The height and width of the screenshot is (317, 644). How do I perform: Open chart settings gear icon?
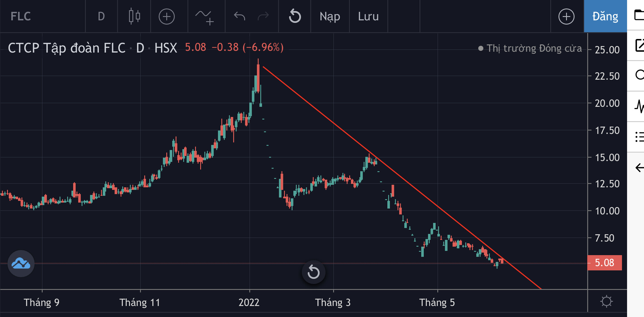tap(606, 301)
